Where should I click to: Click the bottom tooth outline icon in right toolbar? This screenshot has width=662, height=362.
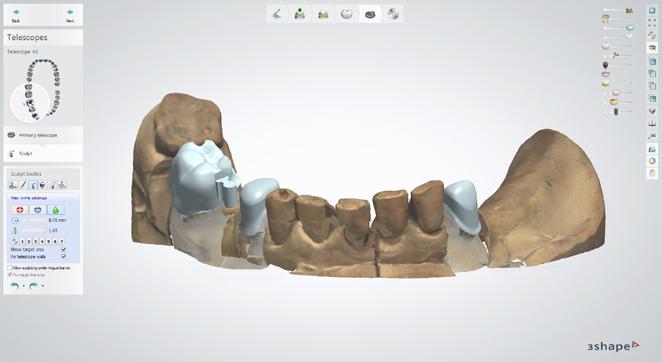[x=652, y=173]
